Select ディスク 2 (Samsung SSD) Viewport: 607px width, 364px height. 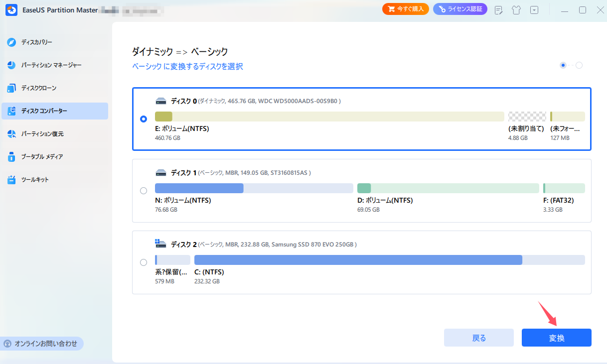click(143, 262)
